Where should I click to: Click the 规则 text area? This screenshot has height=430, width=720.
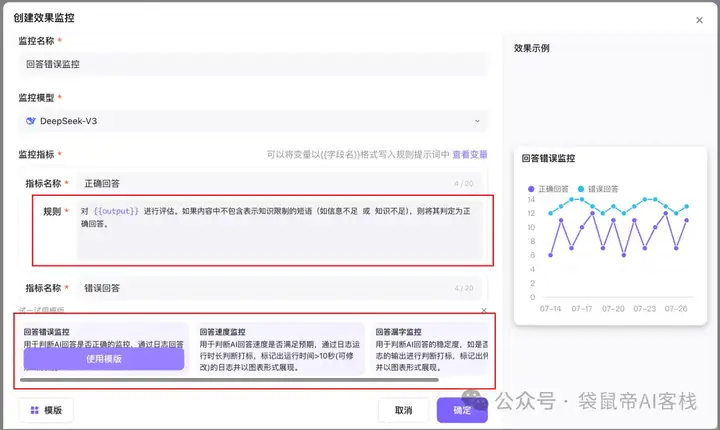(280, 230)
